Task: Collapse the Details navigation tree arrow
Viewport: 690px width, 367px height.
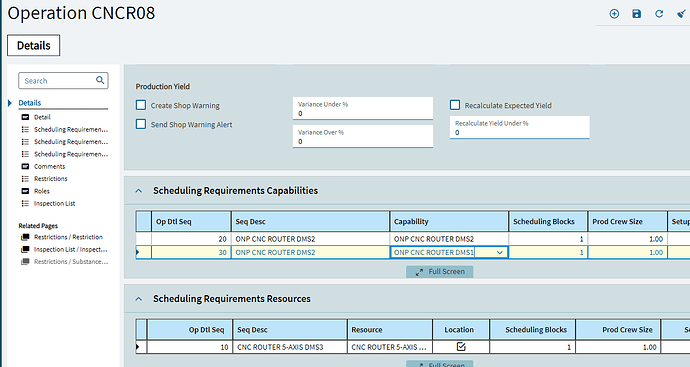Action: (10, 103)
